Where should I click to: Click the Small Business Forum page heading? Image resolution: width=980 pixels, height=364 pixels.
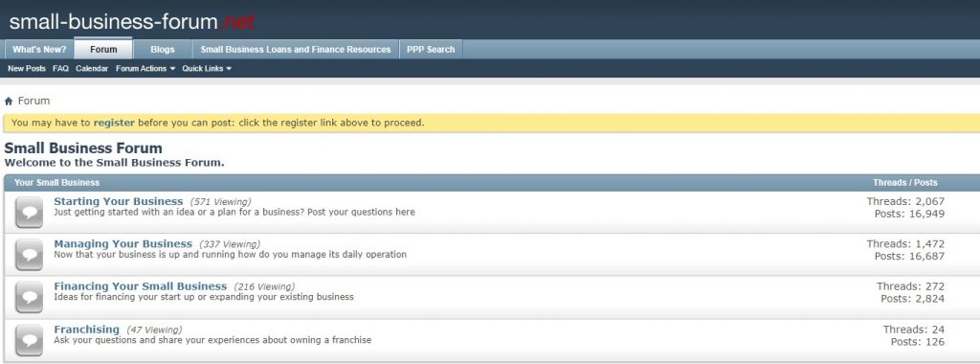pos(83,148)
